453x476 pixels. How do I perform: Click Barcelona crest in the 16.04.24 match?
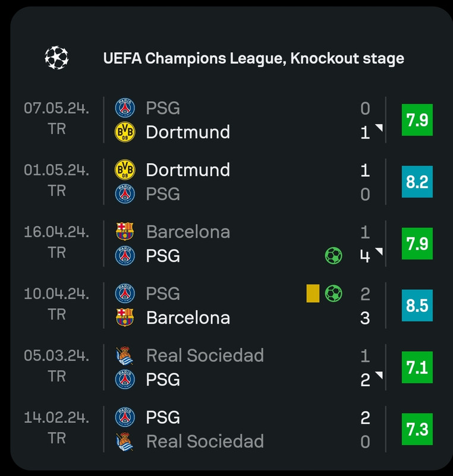pos(125,231)
